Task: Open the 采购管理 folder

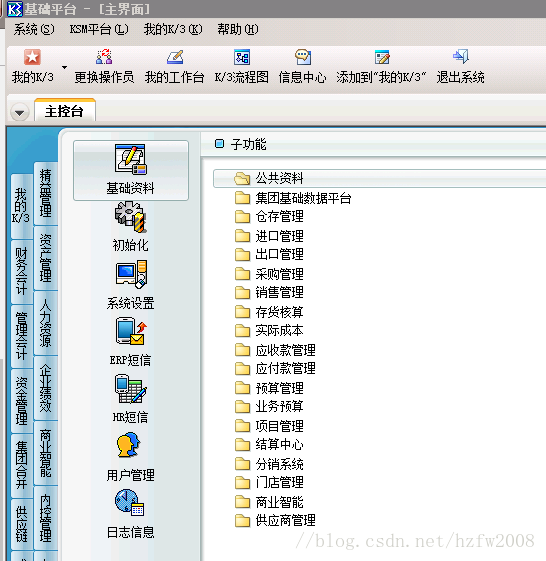Action: click(x=269, y=274)
